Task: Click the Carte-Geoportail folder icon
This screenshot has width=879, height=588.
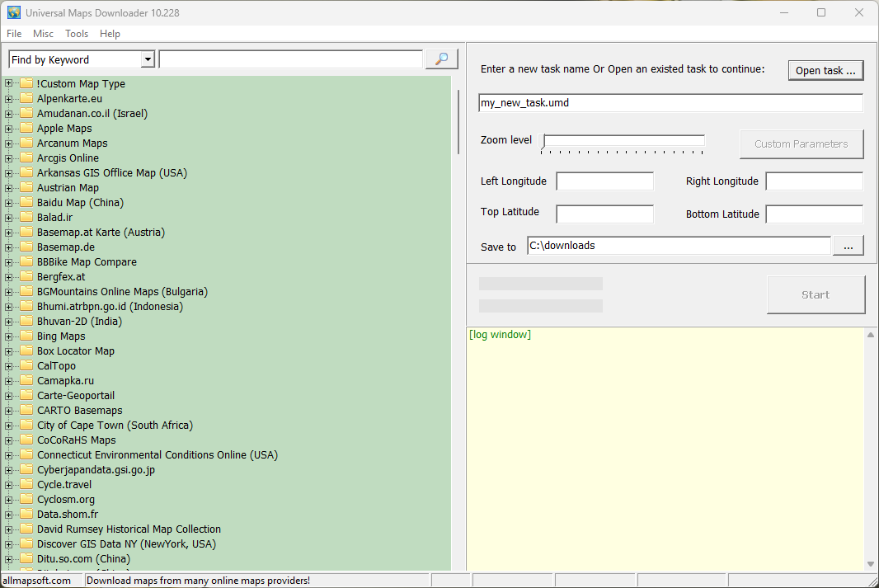Action: coord(26,395)
